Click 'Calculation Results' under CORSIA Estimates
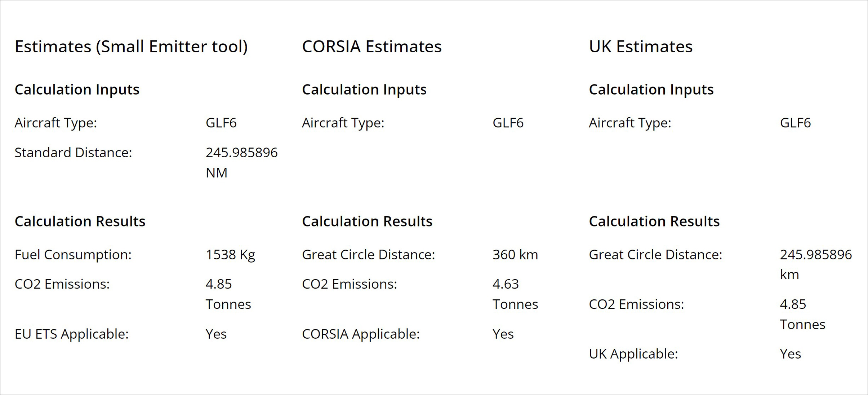The height and width of the screenshot is (395, 868). tap(367, 221)
